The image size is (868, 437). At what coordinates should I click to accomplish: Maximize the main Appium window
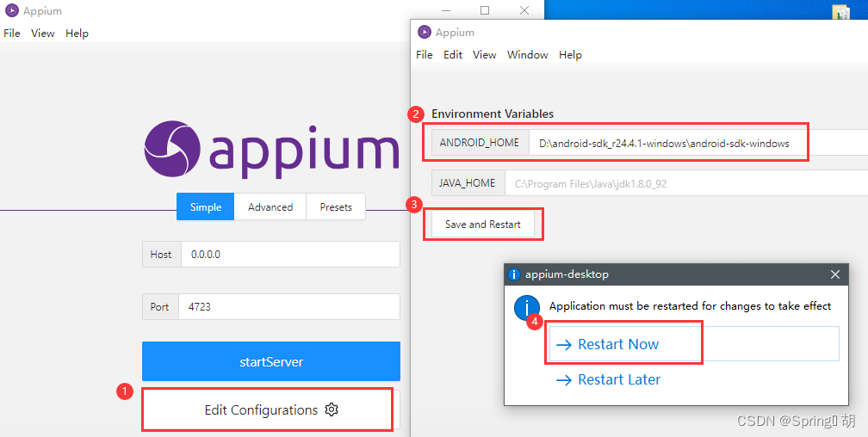(x=485, y=10)
